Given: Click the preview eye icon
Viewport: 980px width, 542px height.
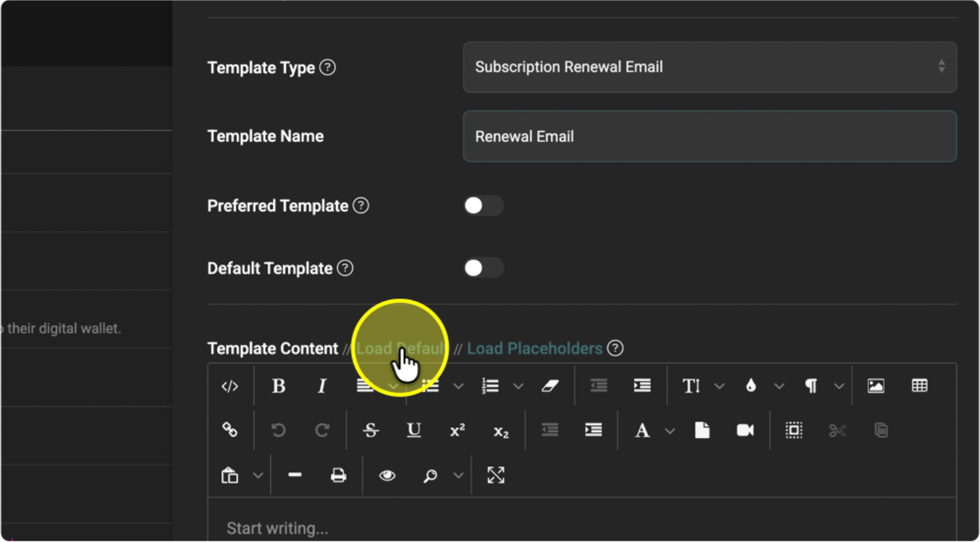Looking at the screenshot, I should [x=387, y=475].
